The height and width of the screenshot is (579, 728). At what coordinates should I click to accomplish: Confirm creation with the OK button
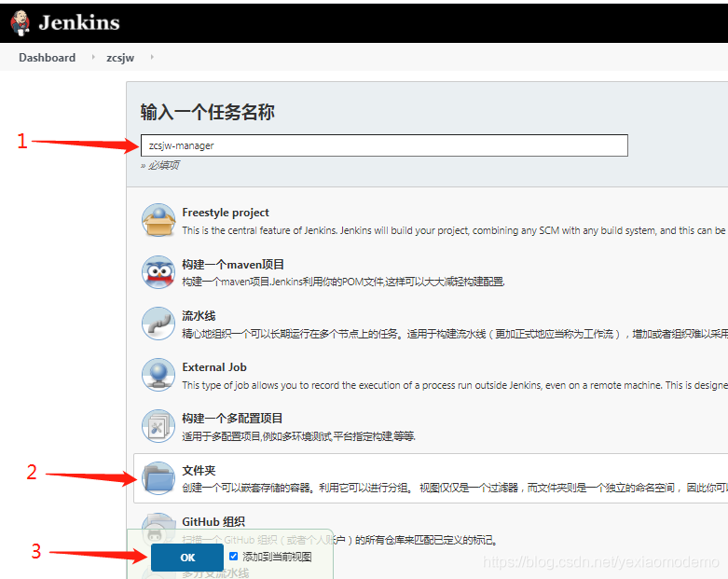click(187, 558)
